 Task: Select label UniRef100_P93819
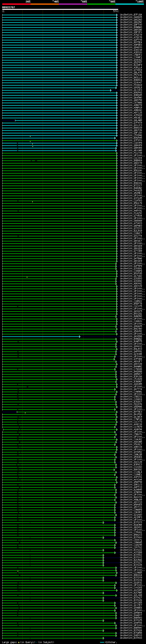131,85
